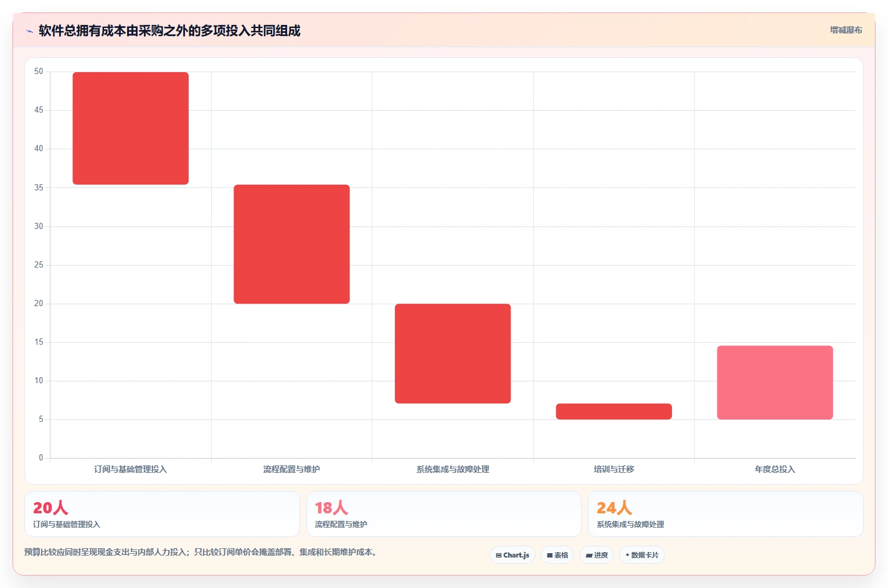Viewport: 888px width, 588px height.
Task: Click the Chart.js chip
Action: (x=512, y=555)
